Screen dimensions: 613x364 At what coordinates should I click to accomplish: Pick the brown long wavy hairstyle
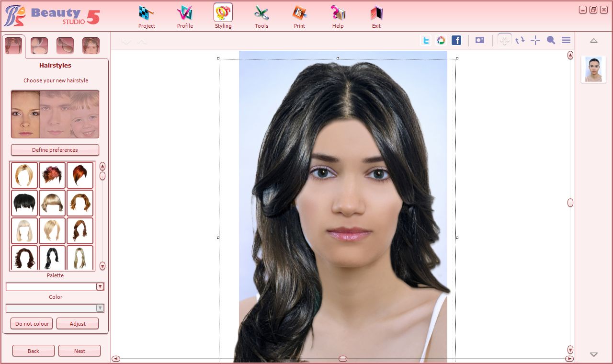click(x=80, y=231)
